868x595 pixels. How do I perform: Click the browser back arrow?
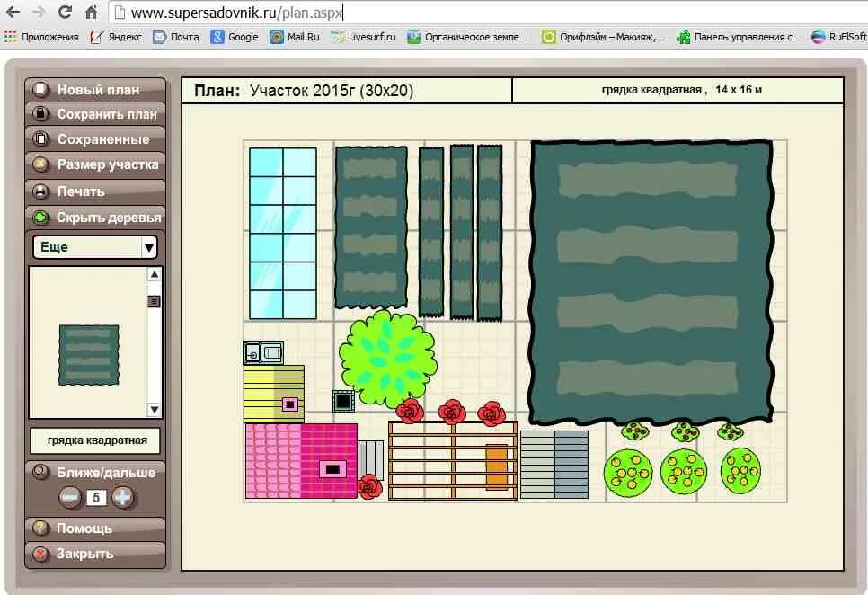coord(13,13)
